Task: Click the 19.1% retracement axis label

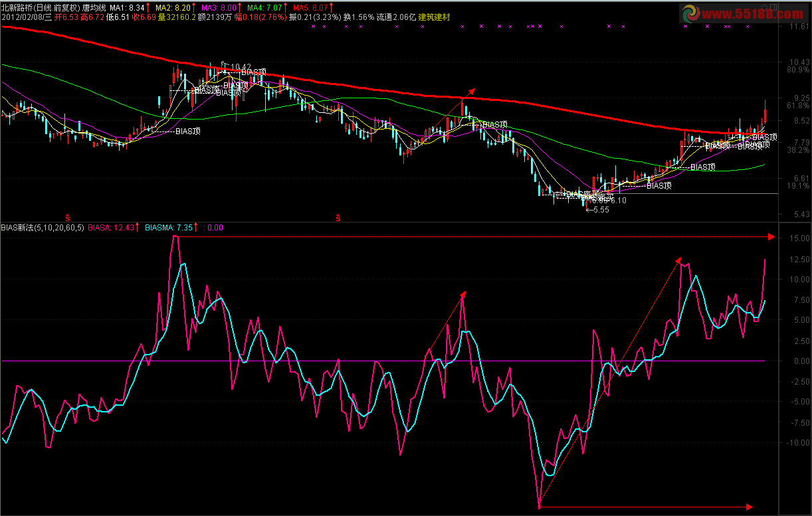Action: pos(797,186)
